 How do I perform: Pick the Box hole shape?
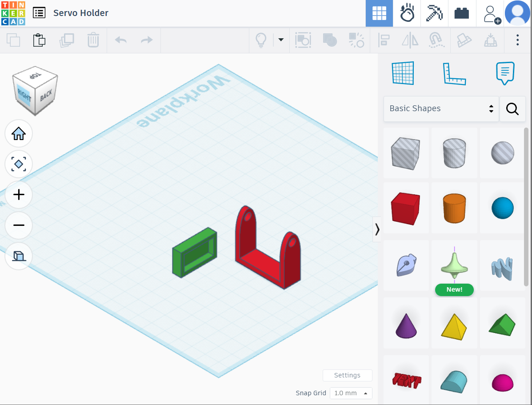click(x=406, y=153)
